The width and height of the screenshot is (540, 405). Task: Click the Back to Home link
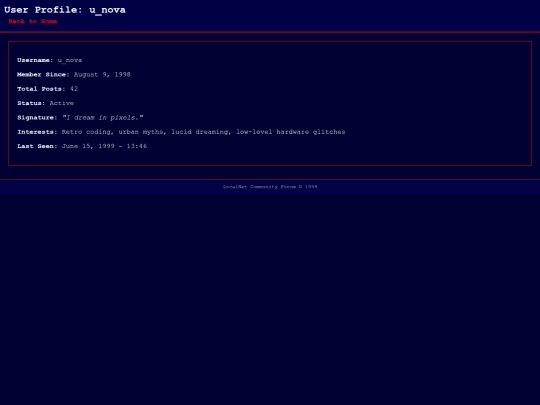coord(33,21)
